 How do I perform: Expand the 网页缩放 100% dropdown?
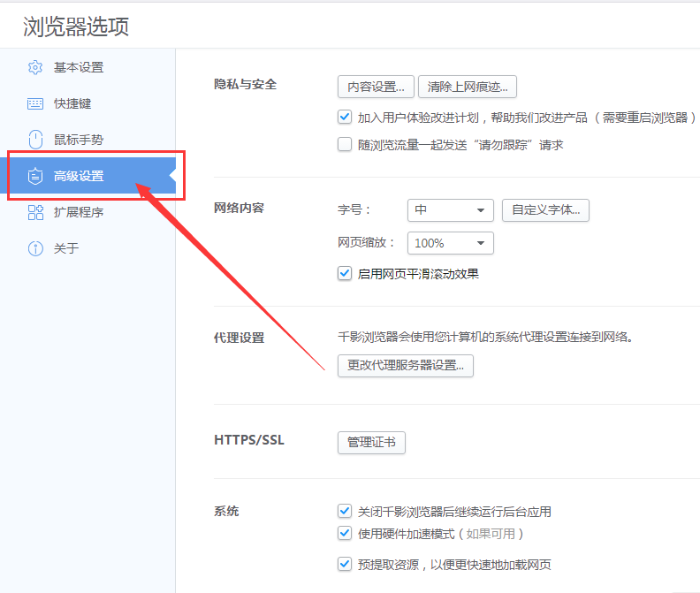450,243
